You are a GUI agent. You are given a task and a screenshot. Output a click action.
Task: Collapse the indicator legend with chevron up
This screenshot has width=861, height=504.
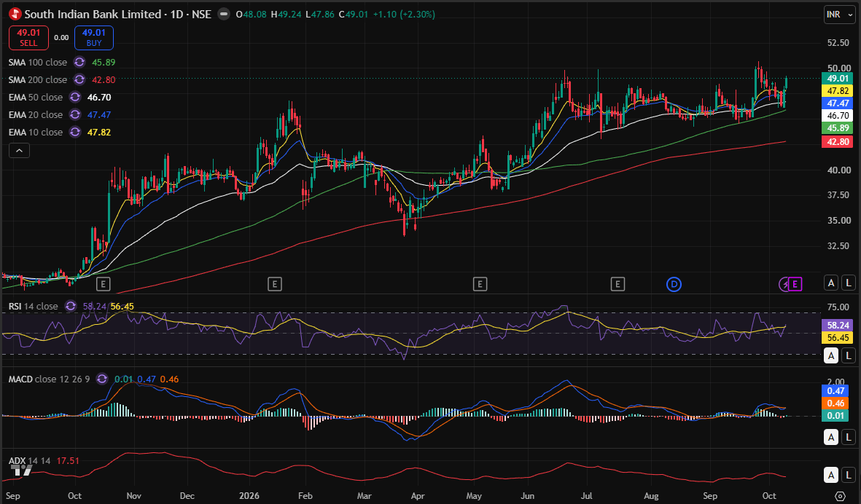pos(19,150)
